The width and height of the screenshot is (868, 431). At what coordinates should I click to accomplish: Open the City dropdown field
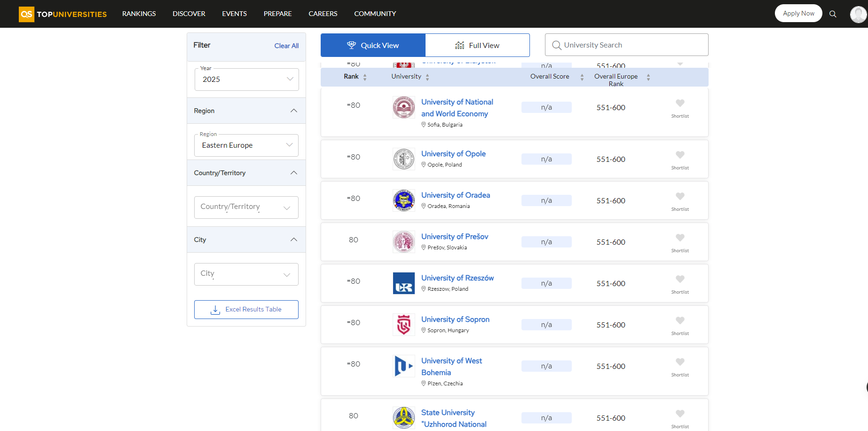(x=246, y=274)
